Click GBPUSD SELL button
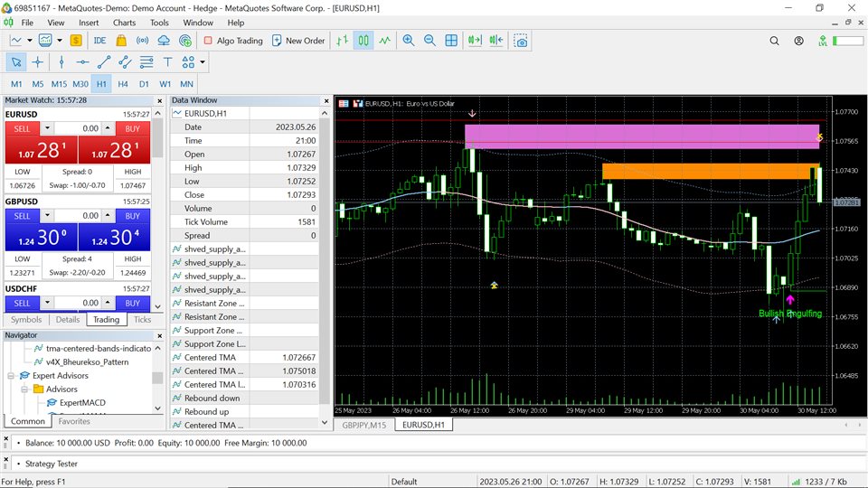868x488 pixels. (22, 216)
